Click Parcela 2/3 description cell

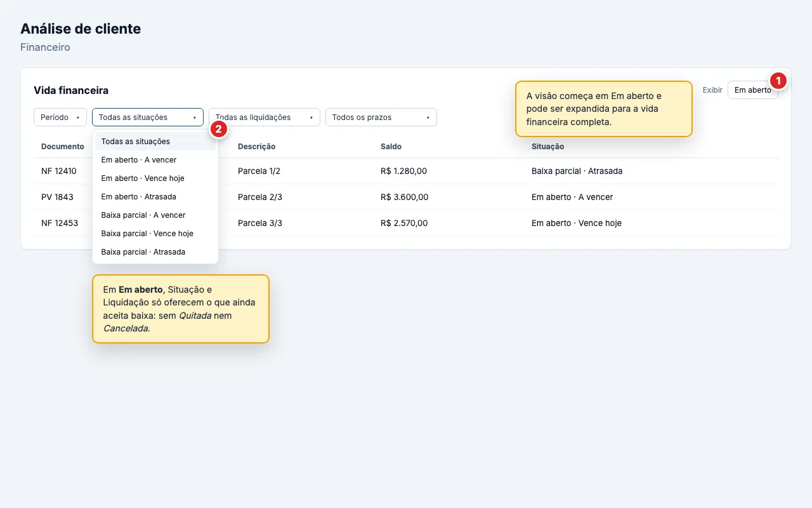click(260, 197)
